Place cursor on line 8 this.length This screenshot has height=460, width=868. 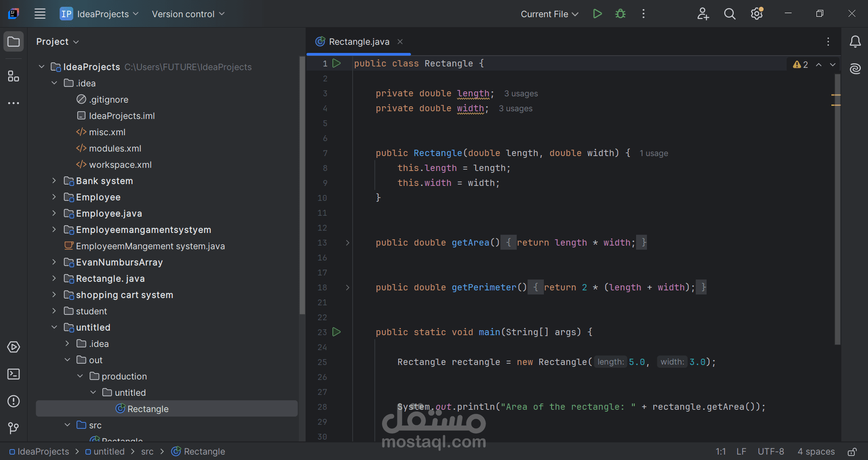pyautogui.click(x=427, y=168)
